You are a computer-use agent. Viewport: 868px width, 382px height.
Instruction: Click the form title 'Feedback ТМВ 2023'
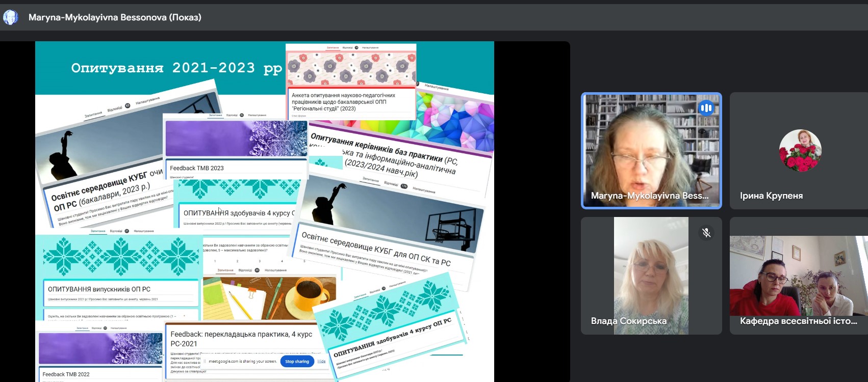(197, 168)
